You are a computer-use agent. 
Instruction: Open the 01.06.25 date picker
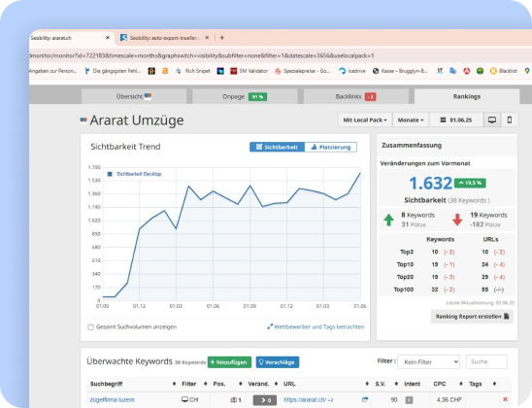456,120
